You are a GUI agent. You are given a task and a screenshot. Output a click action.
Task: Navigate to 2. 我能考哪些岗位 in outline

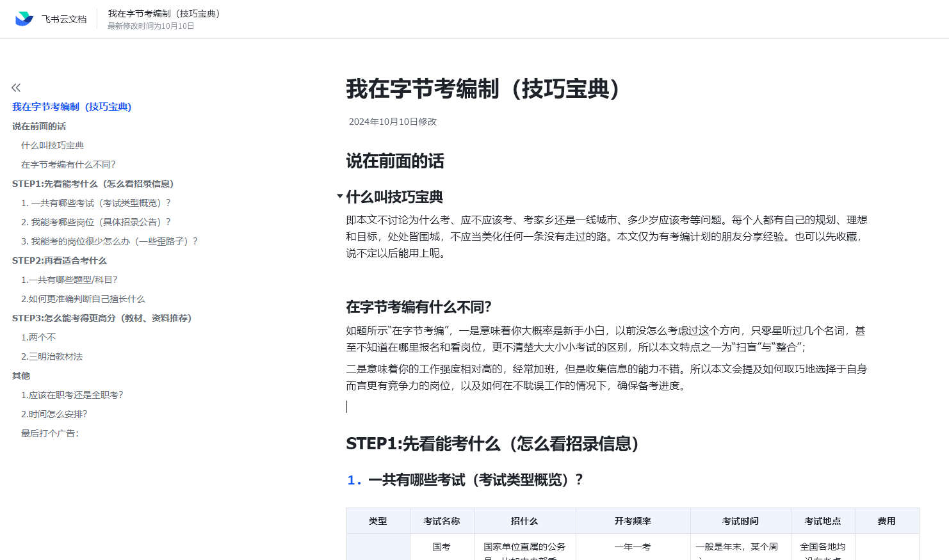pos(96,222)
